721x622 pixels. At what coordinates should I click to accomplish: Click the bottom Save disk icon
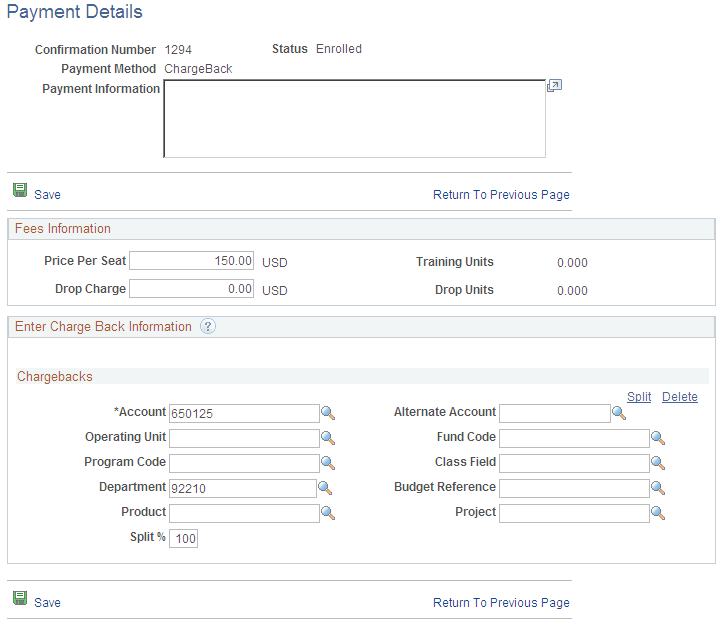tap(20, 598)
